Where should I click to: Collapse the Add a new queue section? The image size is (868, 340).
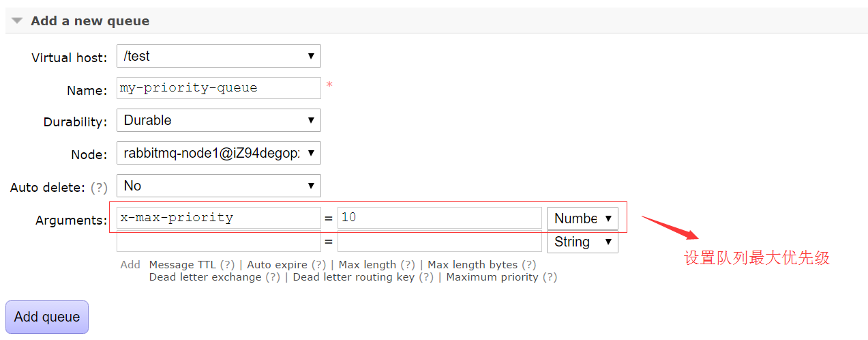coord(18,21)
